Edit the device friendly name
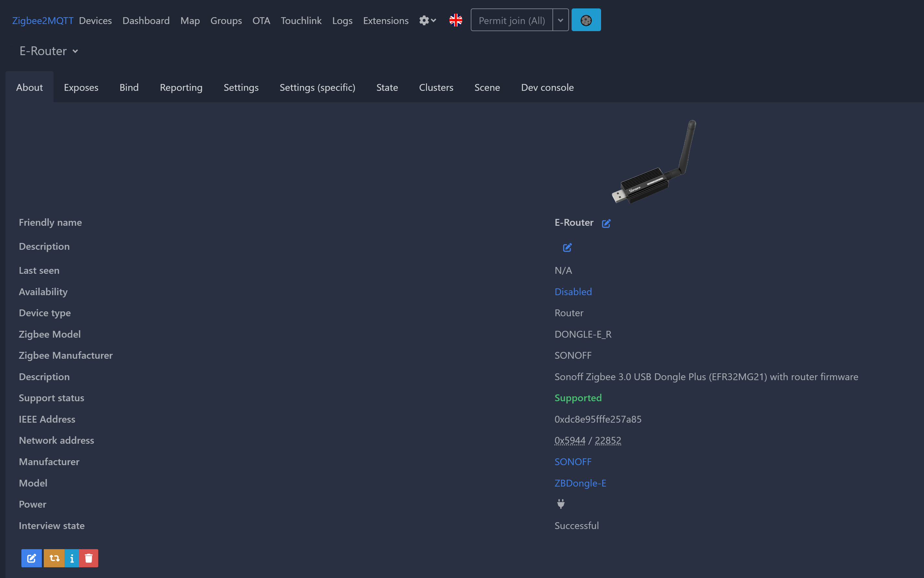The image size is (924, 578). [x=606, y=223]
